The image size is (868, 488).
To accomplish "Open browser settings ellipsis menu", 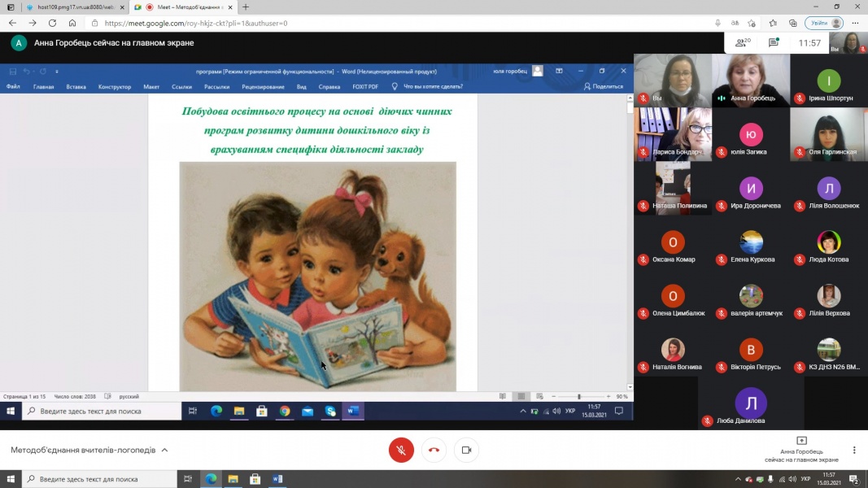I will pyautogui.click(x=854, y=24).
